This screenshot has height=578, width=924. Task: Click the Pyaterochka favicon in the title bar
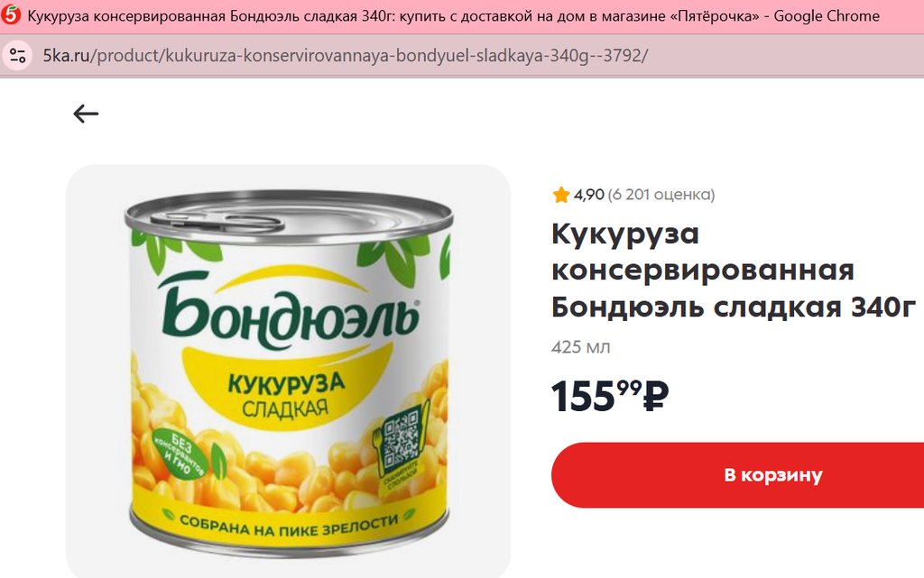11,14
